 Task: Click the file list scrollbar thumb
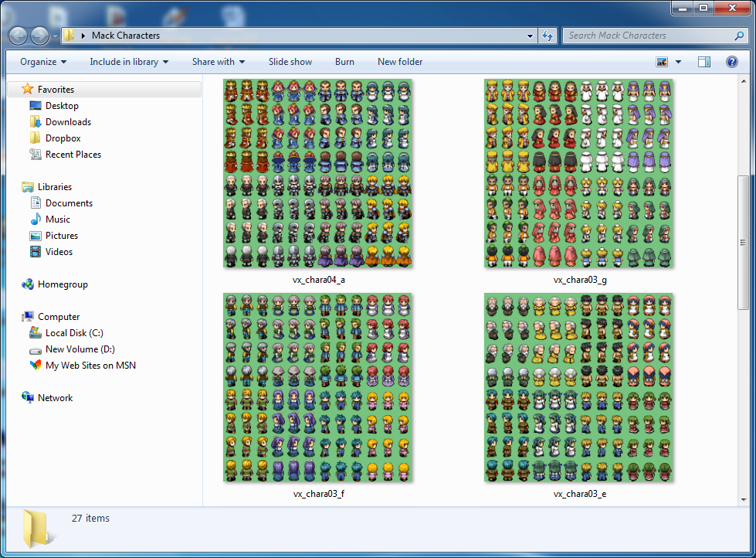pyautogui.click(x=743, y=243)
